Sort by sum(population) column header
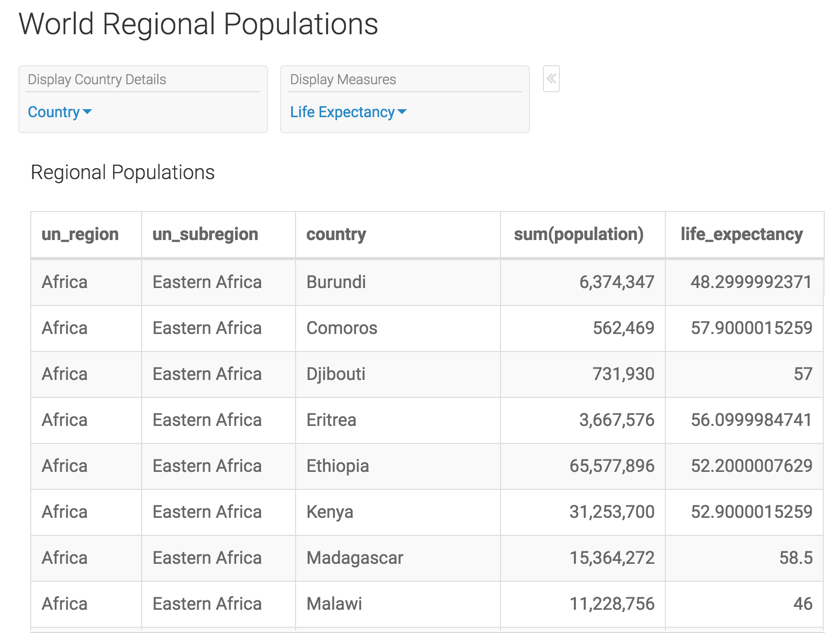Screen dimensions: 836x633 coord(578,234)
